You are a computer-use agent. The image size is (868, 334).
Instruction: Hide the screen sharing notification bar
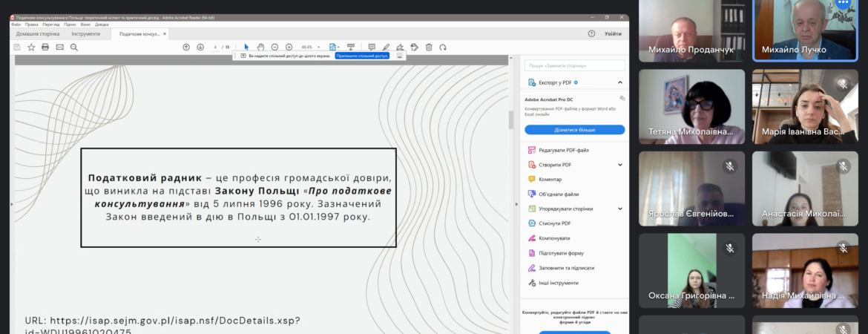(x=399, y=56)
